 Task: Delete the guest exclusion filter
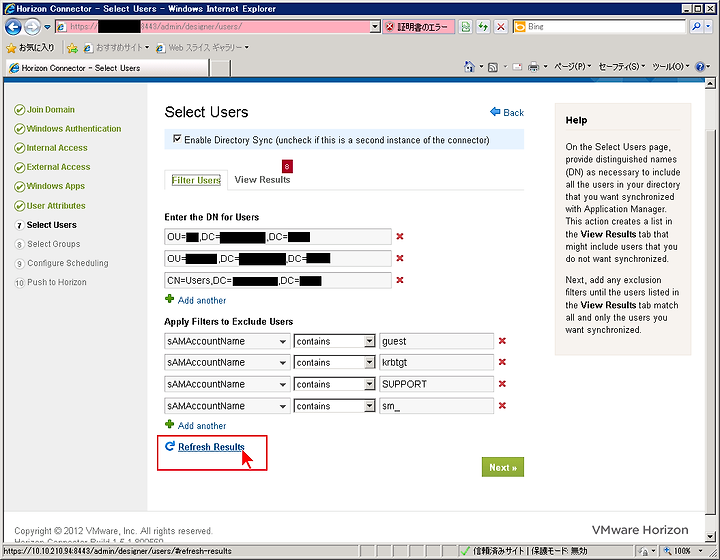click(x=502, y=341)
